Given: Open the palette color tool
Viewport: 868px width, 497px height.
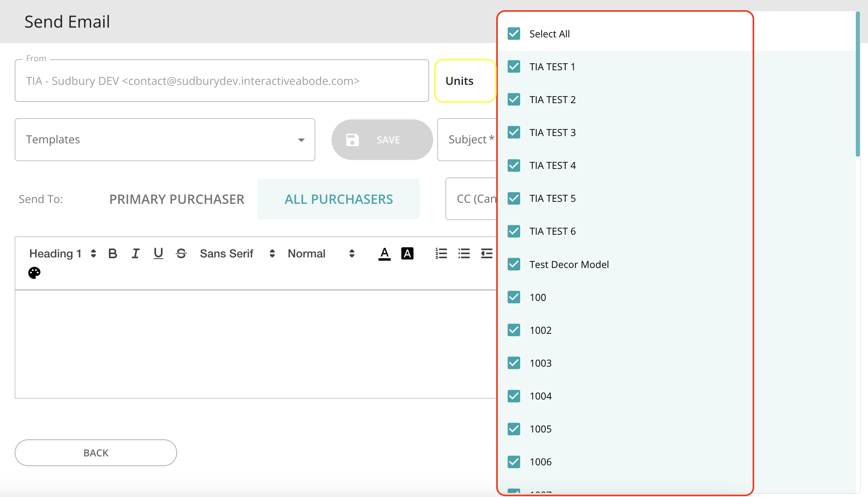Looking at the screenshot, I should click(x=35, y=273).
